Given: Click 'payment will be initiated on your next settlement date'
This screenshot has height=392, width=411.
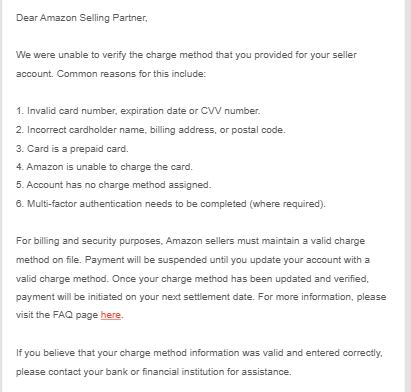Looking at the screenshot, I should tap(134, 297).
